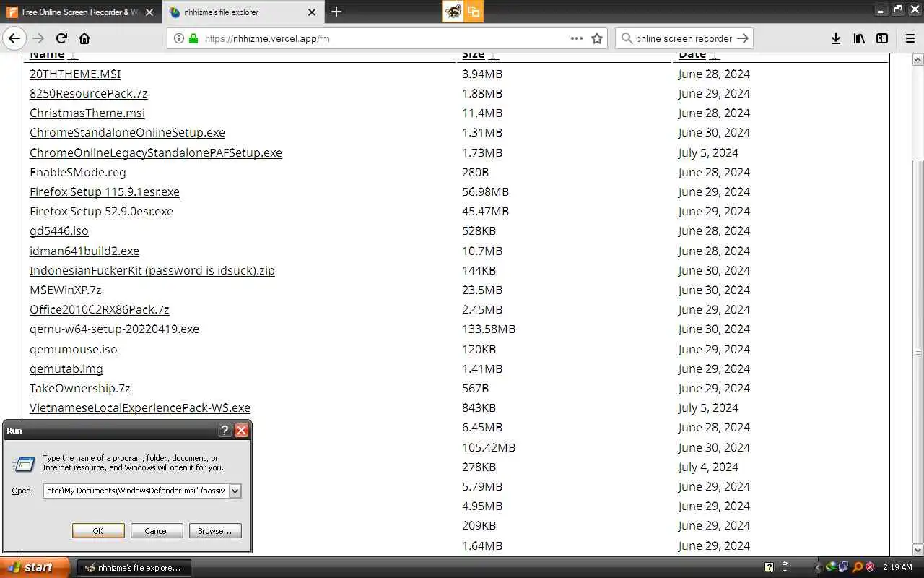
Task: Sort by Size column arrow
Action: point(493,56)
